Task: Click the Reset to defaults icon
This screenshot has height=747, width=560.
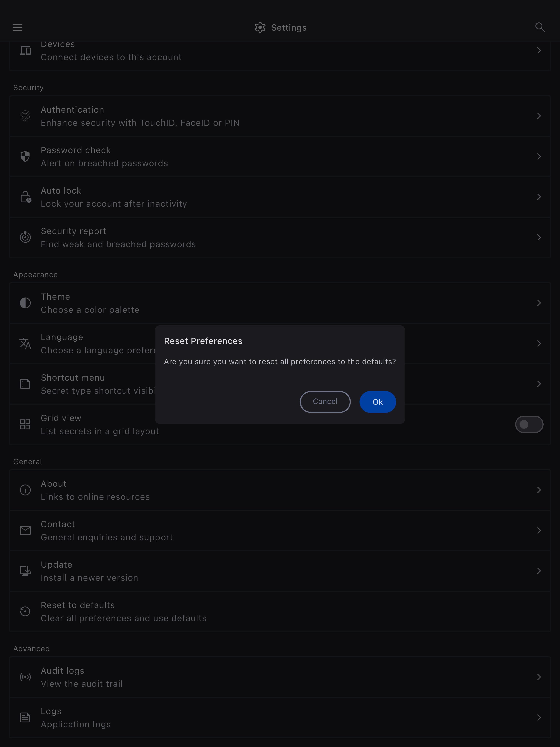Action: (25, 611)
